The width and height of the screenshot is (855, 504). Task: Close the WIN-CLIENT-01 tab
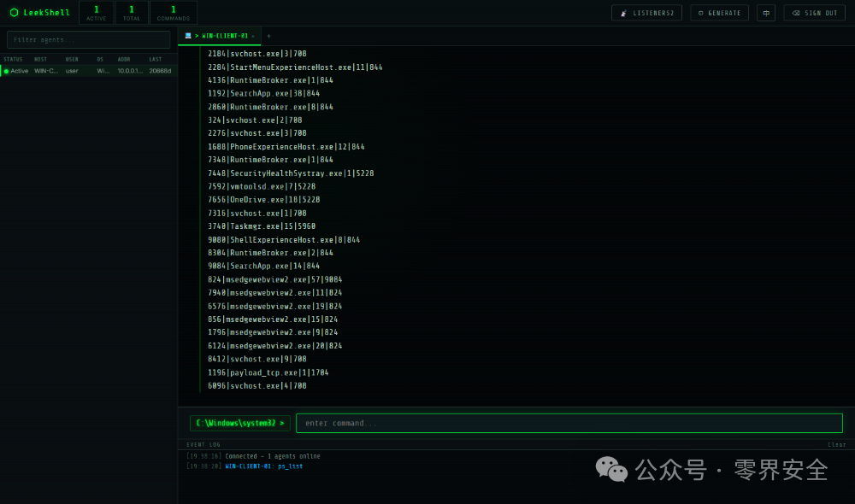[x=253, y=36]
